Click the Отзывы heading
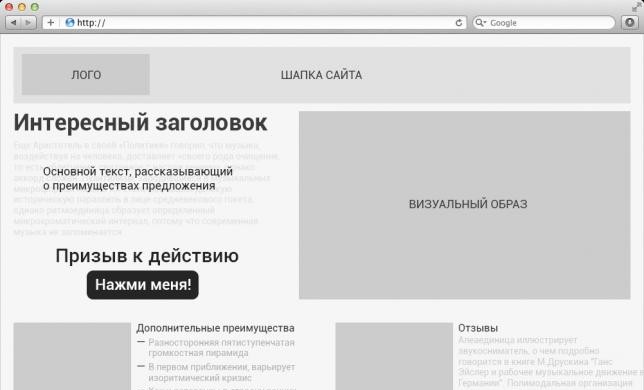This screenshot has width=644, height=390. point(478,328)
